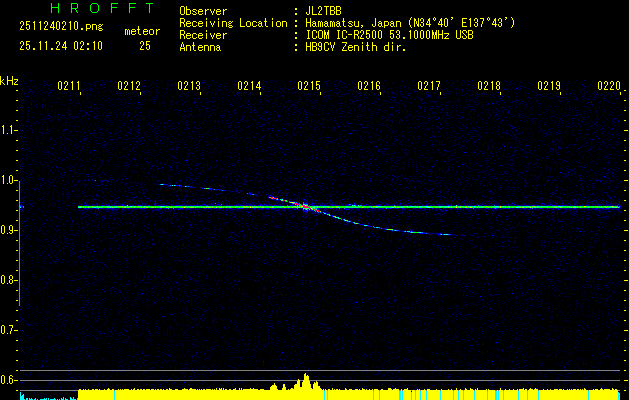Click the 0211 time marker
The width and height of the screenshot is (629, 400).
click(69, 87)
